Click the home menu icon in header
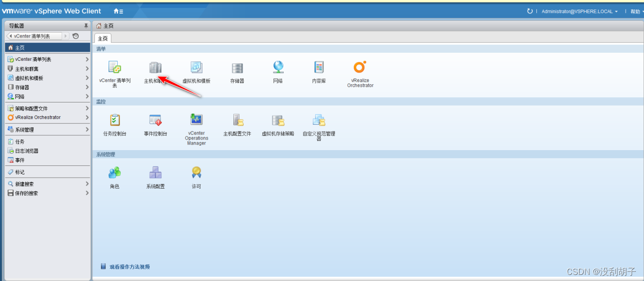Viewport: 644px width, 281px height. (x=118, y=11)
